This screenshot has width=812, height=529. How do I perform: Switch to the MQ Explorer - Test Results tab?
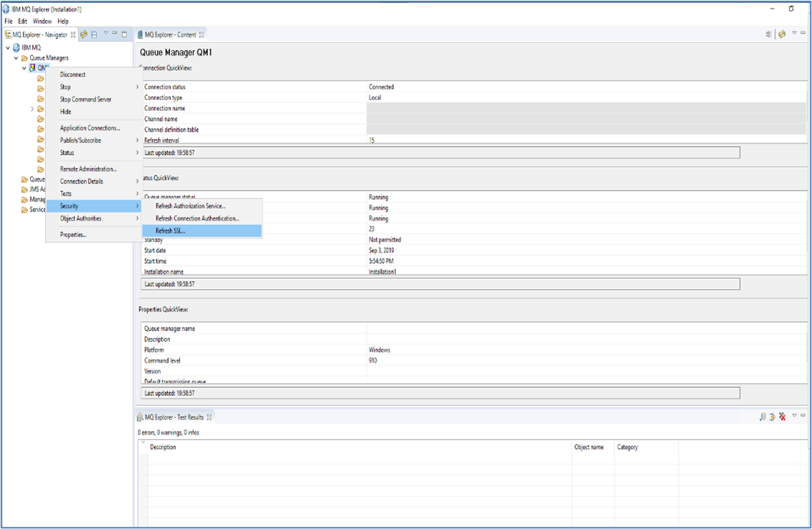pos(174,417)
